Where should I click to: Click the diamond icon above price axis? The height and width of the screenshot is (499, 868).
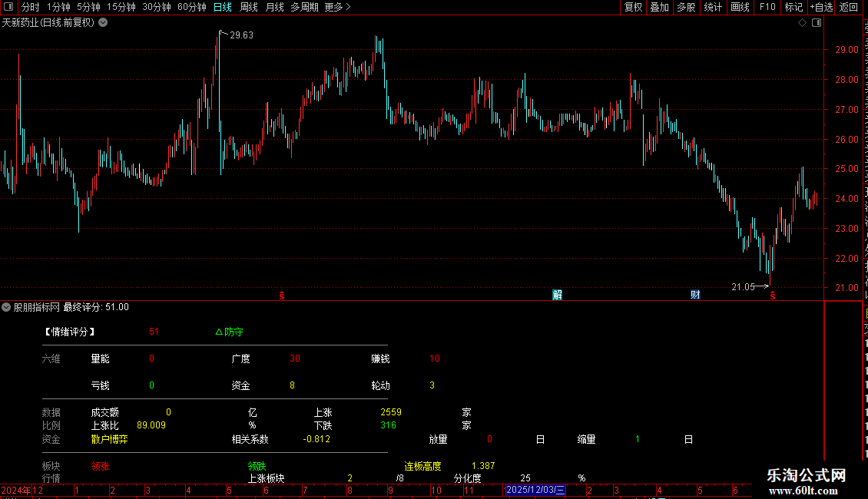pyautogui.click(x=802, y=23)
